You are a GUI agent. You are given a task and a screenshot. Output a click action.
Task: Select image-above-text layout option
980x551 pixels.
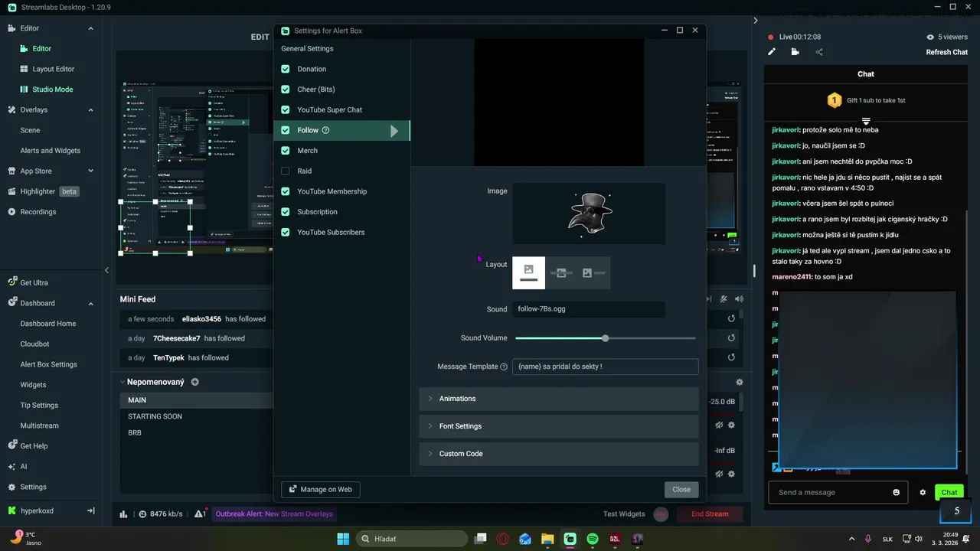point(528,273)
